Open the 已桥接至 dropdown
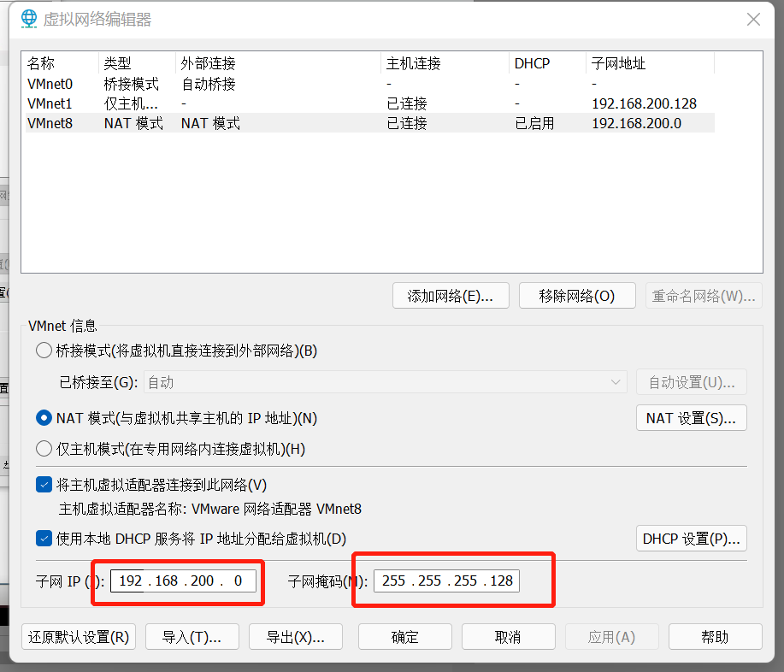 pyautogui.click(x=386, y=382)
